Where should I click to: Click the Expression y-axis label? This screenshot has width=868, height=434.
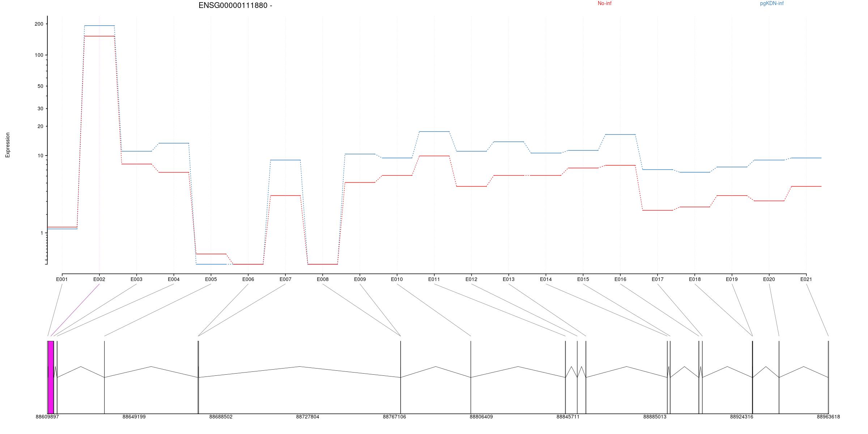(8, 145)
